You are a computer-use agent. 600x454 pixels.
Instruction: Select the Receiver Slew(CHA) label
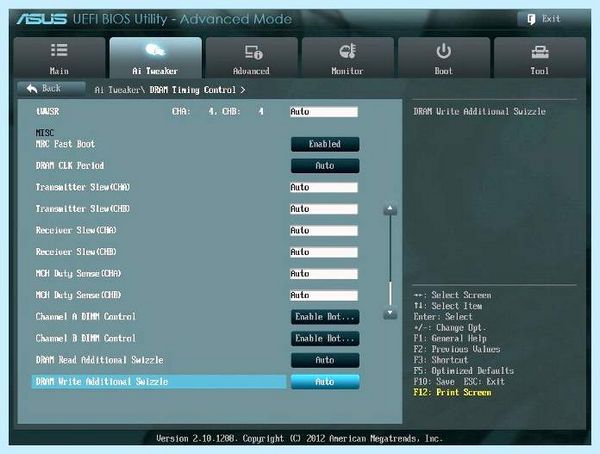(x=76, y=230)
